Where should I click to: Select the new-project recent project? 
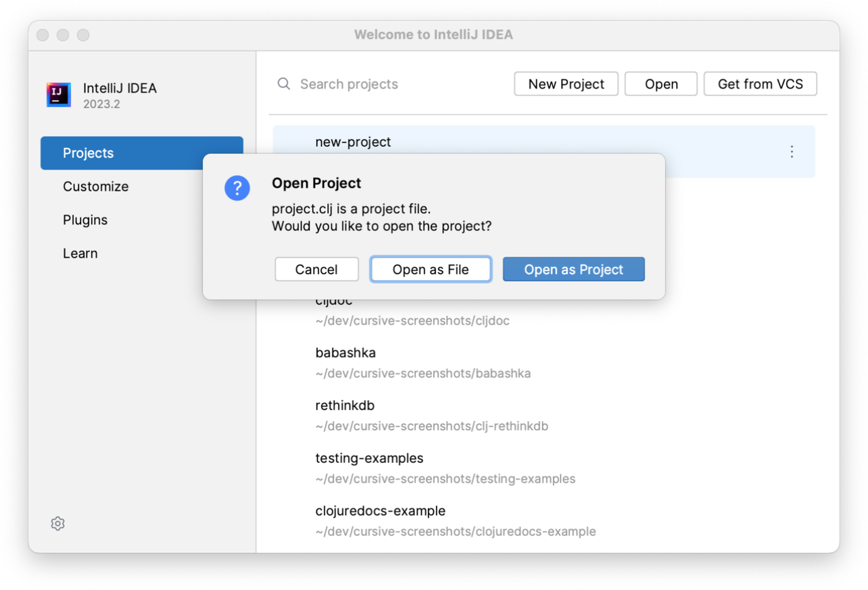pyautogui.click(x=544, y=151)
